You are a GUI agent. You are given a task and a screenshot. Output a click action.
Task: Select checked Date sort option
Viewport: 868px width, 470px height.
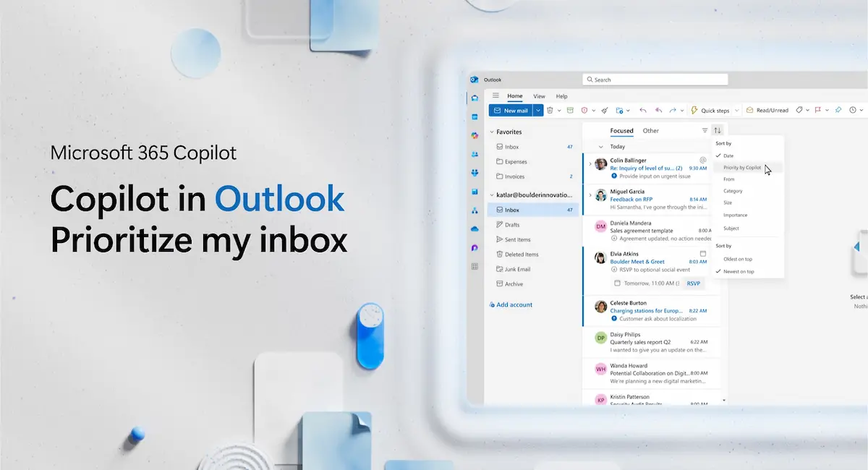tap(728, 155)
